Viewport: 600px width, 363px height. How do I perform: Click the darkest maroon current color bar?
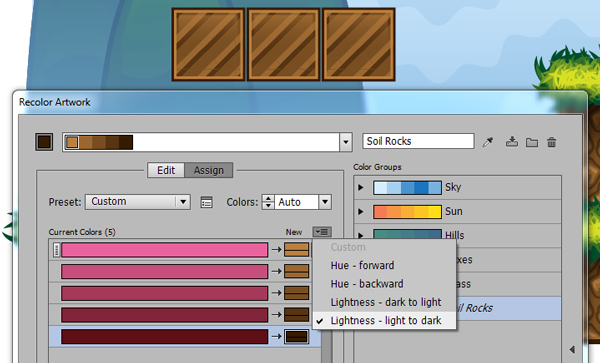[165, 337]
